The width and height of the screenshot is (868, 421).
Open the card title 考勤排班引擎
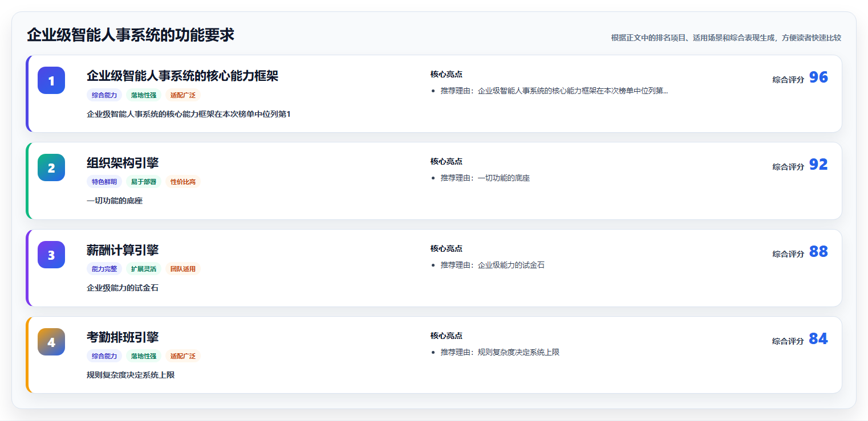tap(123, 337)
